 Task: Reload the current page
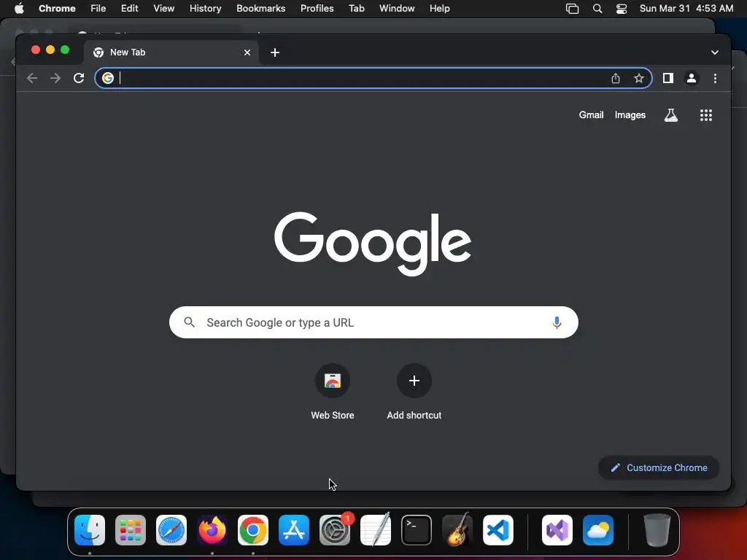click(79, 78)
